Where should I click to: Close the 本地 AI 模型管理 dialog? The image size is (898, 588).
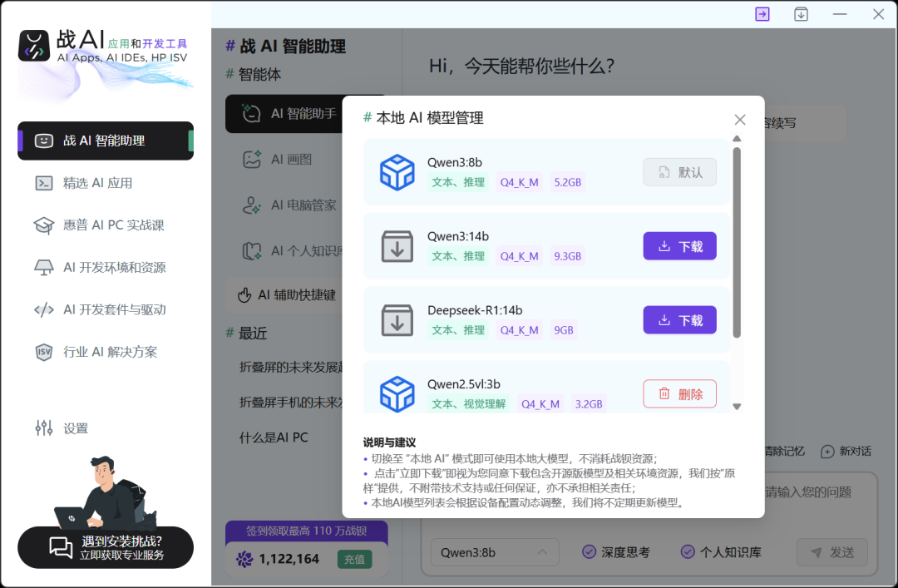click(740, 119)
